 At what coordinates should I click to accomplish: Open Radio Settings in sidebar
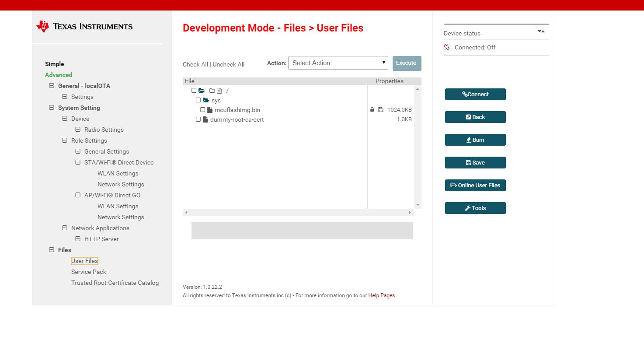pos(104,130)
